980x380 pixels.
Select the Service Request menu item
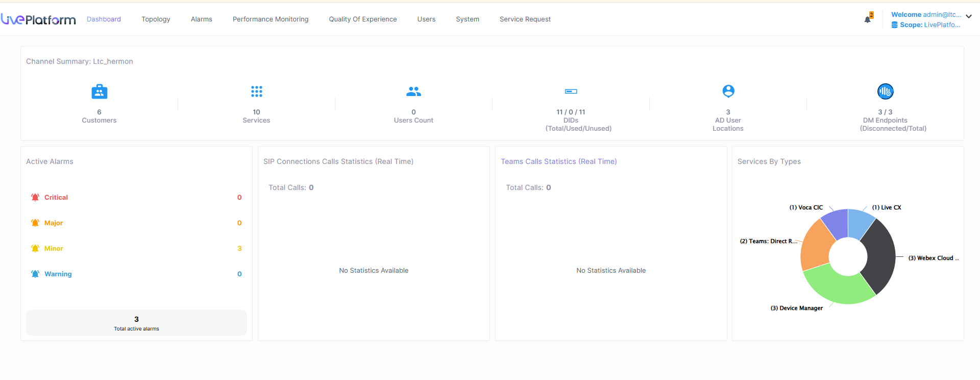[525, 19]
